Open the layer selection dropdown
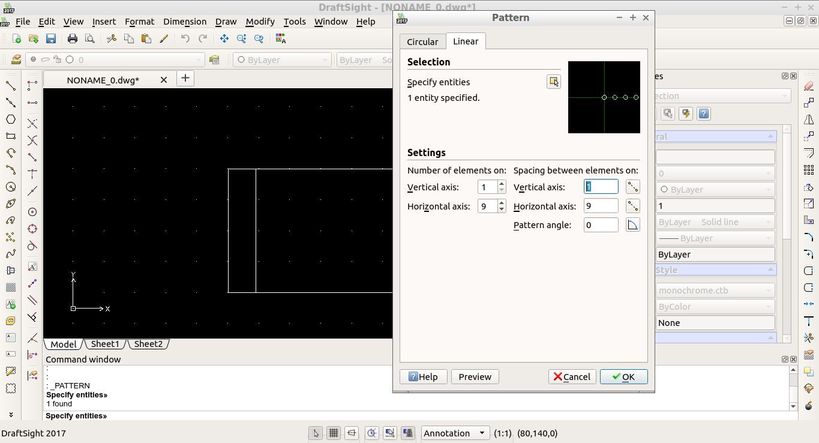 tap(114, 60)
